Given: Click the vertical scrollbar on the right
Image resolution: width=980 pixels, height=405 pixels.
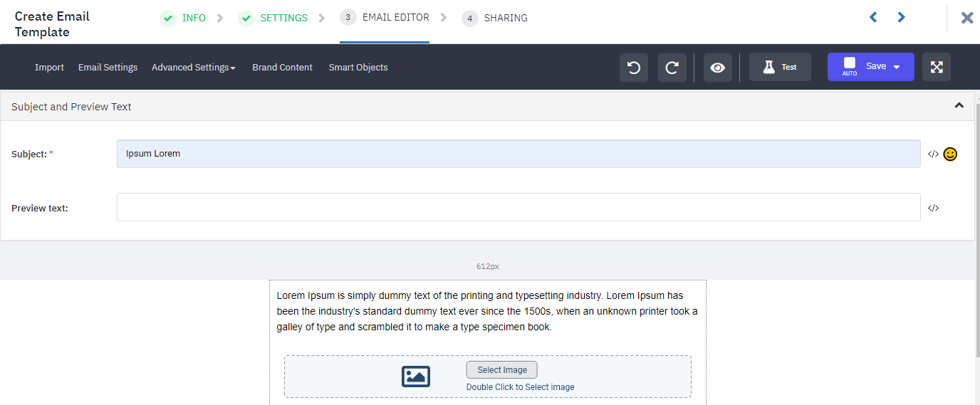Looking at the screenshot, I should coord(977,228).
